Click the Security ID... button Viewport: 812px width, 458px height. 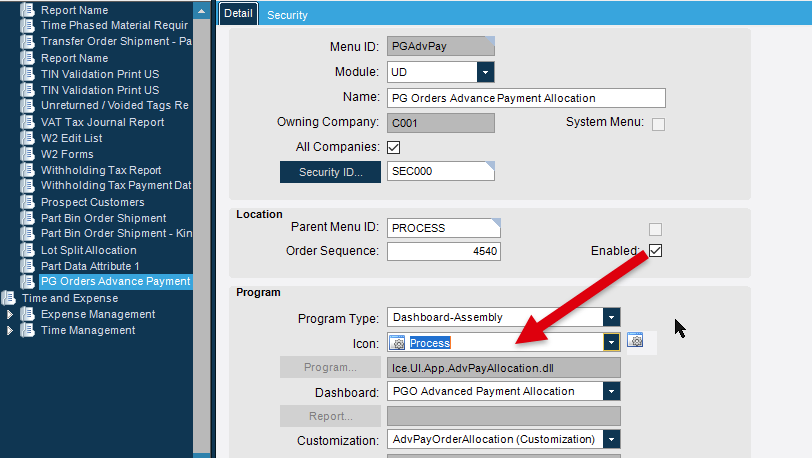coord(330,172)
